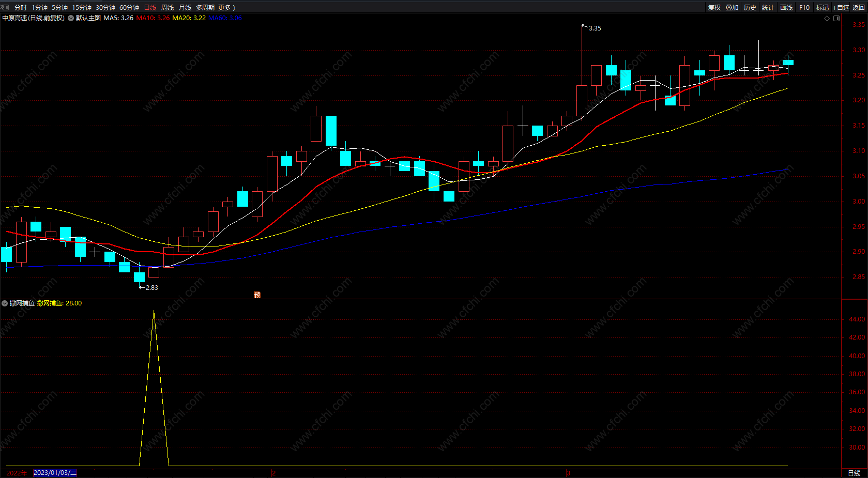
Task: Select the 撒网捕鱼: 28.00 value readout
Action: [59, 303]
